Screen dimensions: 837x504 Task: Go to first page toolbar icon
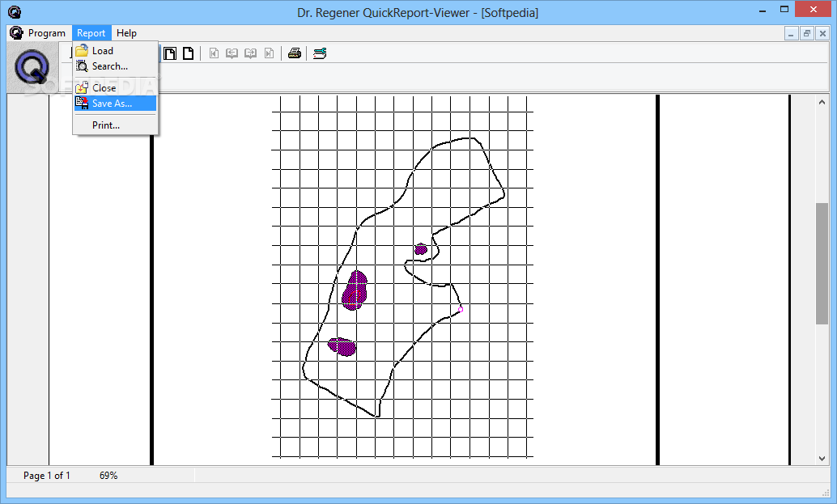214,53
